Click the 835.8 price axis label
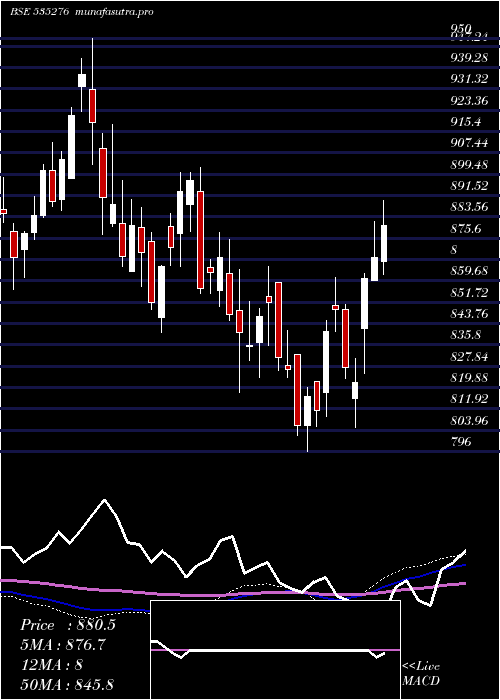The width and height of the screenshot is (500, 700). tap(466, 335)
